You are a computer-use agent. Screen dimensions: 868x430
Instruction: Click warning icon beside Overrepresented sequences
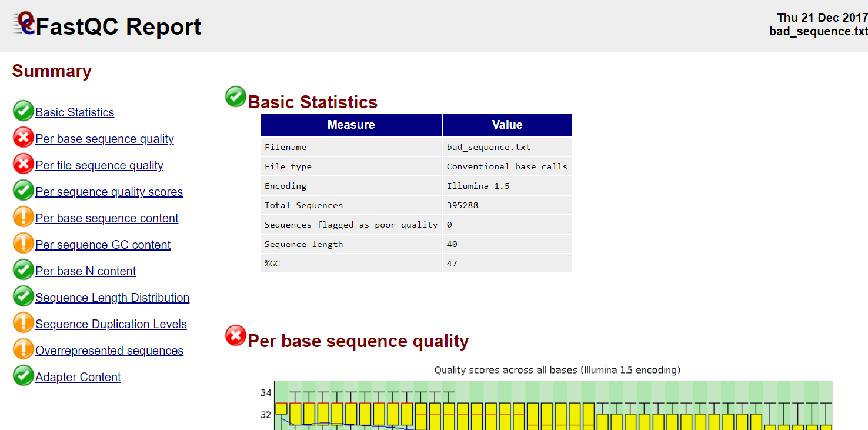click(x=23, y=349)
